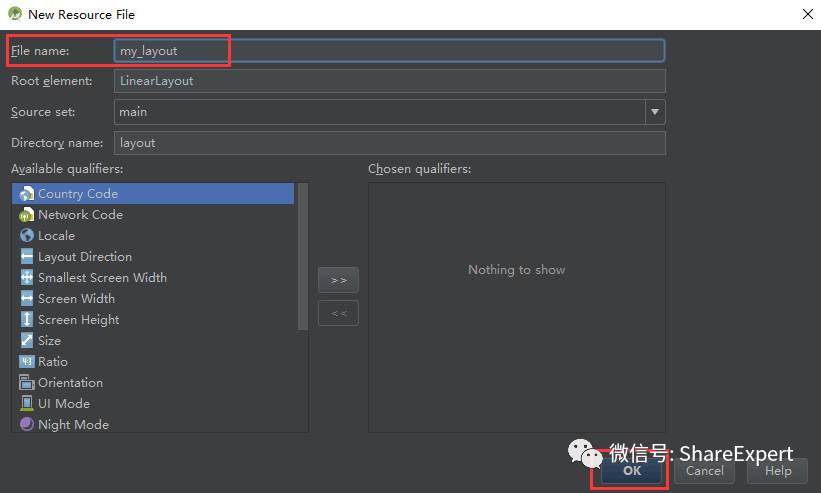821x493 pixels.
Task: Click into the Root element field
Action: click(390, 81)
